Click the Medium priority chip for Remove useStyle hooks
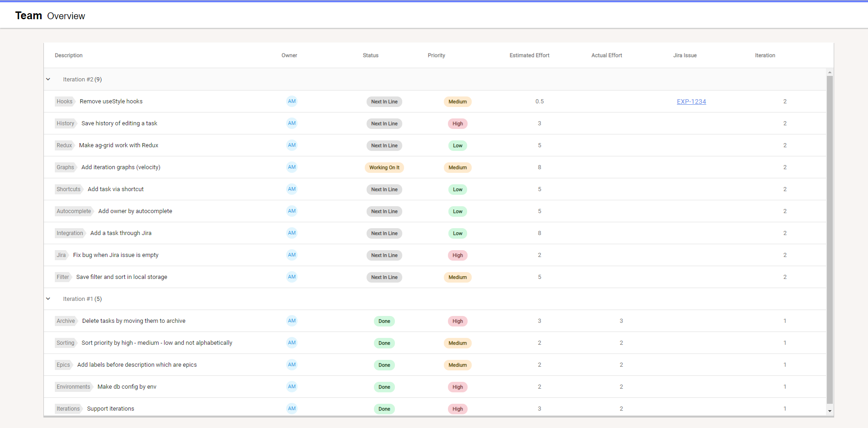Image resolution: width=868 pixels, height=428 pixels. coord(458,102)
